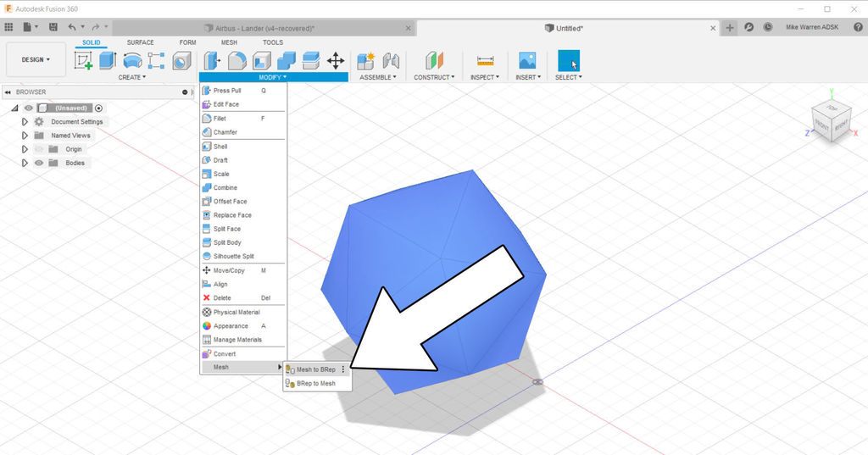Undo the last action
Image resolution: width=868 pixels, height=455 pixels.
tap(72, 26)
